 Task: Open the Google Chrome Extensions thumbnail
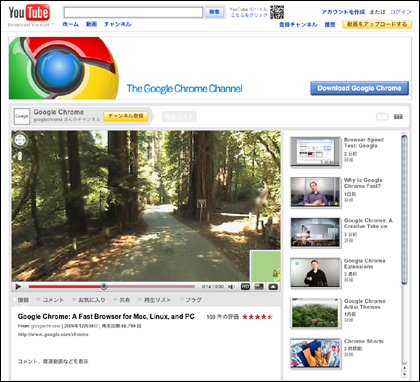click(315, 273)
